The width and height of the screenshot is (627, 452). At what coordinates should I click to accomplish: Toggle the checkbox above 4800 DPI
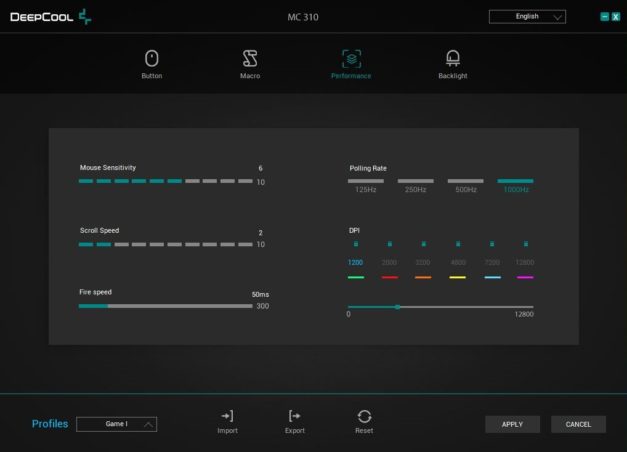pyautogui.click(x=457, y=243)
